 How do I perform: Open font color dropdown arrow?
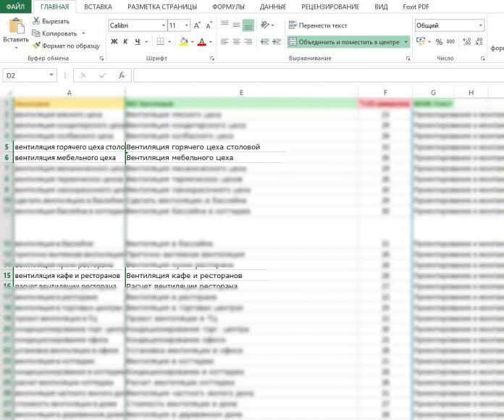(x=211, y=42)
